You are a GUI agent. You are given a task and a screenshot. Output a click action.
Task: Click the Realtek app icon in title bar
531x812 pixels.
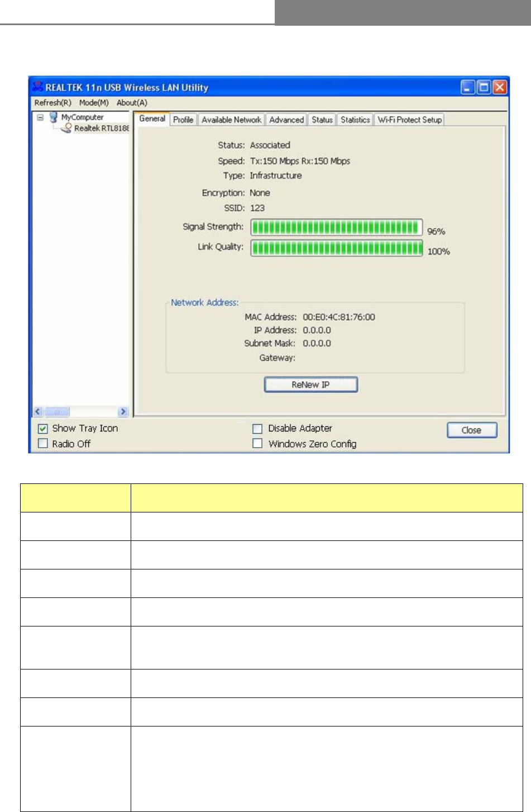(37, 87)
